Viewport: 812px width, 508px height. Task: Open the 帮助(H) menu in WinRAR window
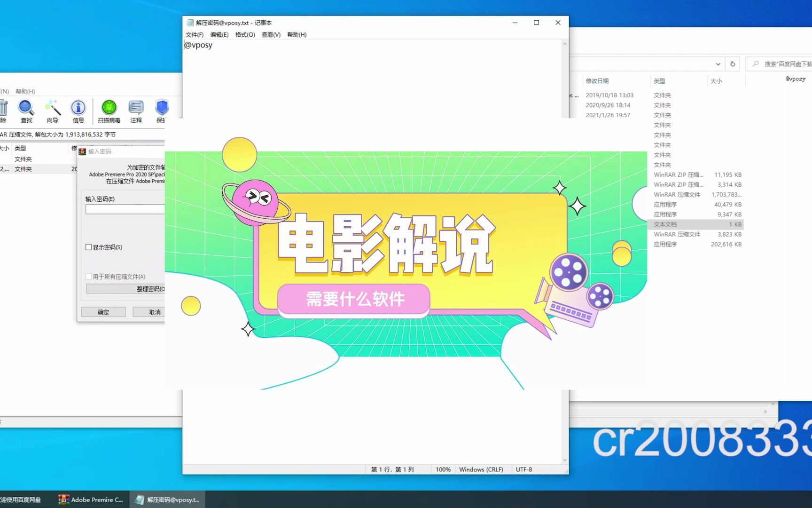25,91
